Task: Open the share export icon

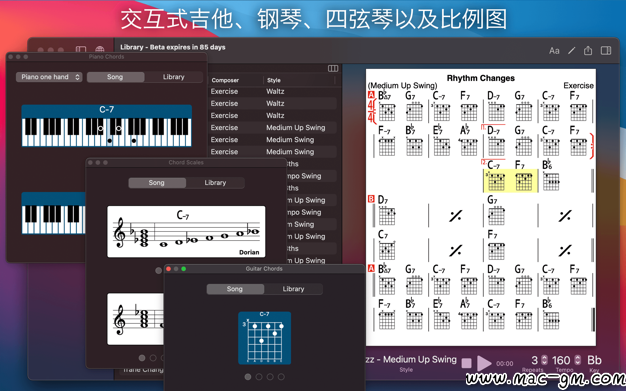Action: pyautogui.click(x=588, y=50)
